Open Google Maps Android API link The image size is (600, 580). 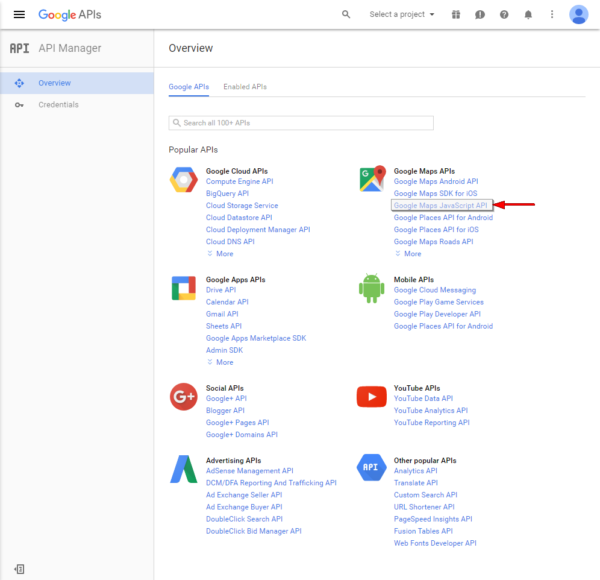tap(436, 181)
